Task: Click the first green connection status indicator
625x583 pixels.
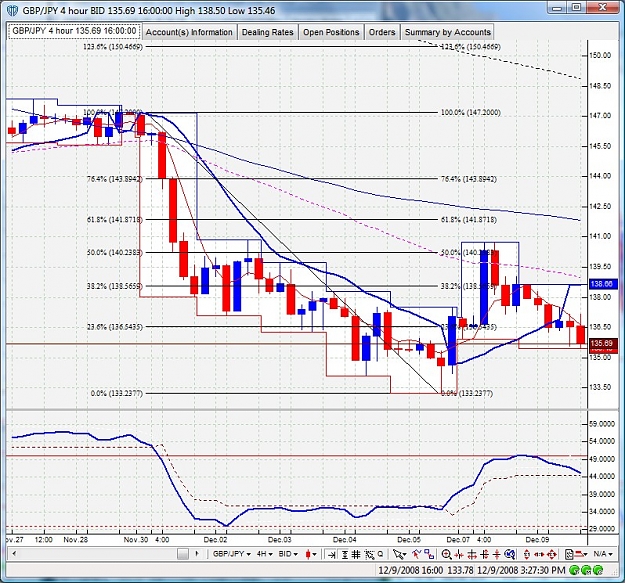Action: pos(575,571)
